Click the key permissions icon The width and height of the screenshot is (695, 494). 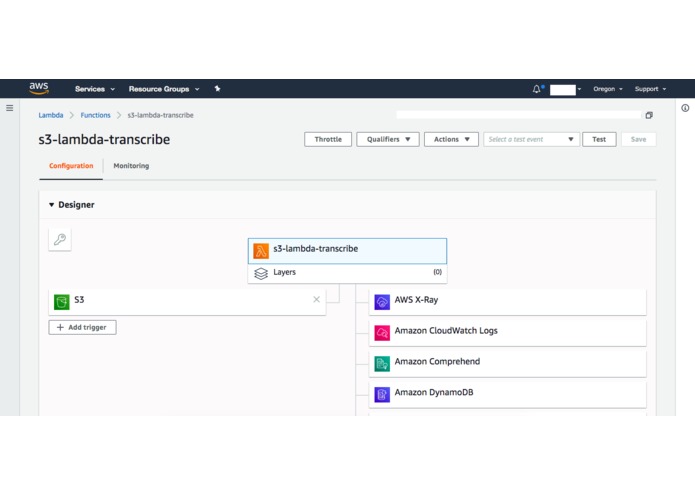[x=60, y=239]
